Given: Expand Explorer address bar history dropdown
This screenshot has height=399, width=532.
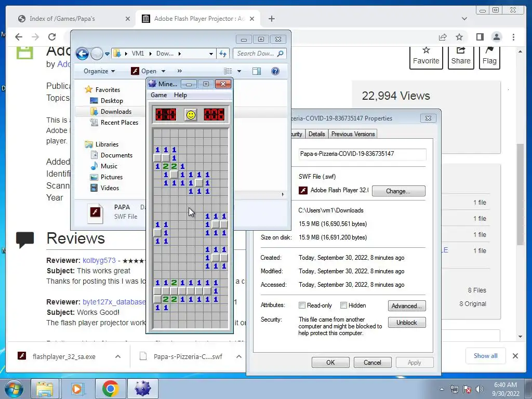Looking at the screenshot, I should 211,54.
